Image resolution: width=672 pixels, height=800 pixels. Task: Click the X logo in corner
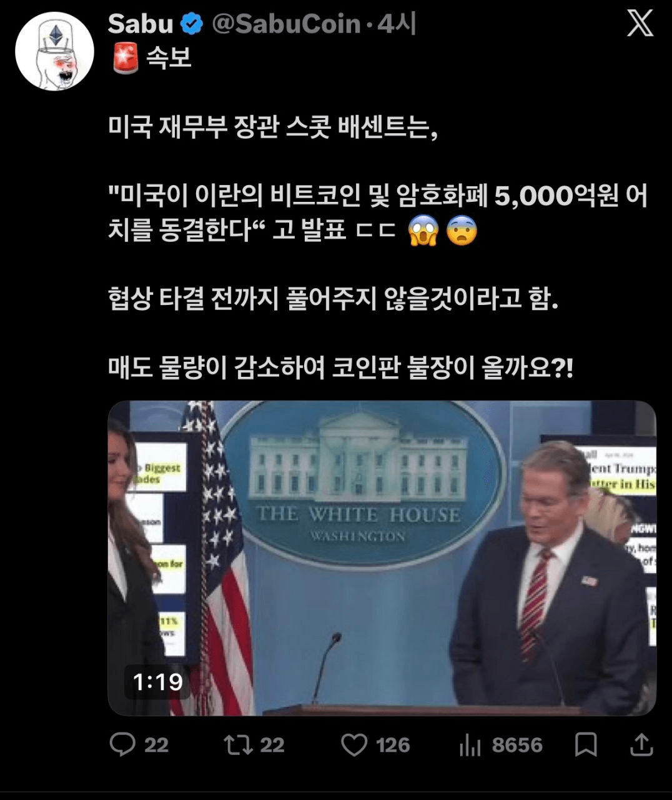640,24
